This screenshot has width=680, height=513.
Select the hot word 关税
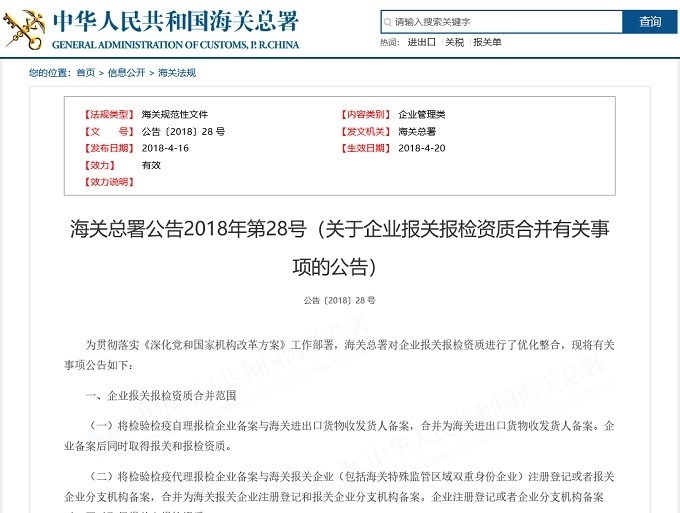tap(454, 42)
